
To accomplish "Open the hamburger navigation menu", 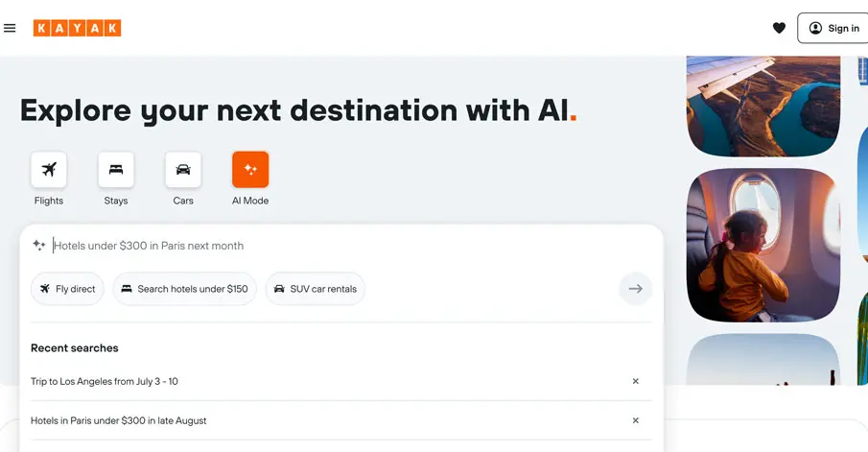I will pyautogui.click(x=10, y=28).
